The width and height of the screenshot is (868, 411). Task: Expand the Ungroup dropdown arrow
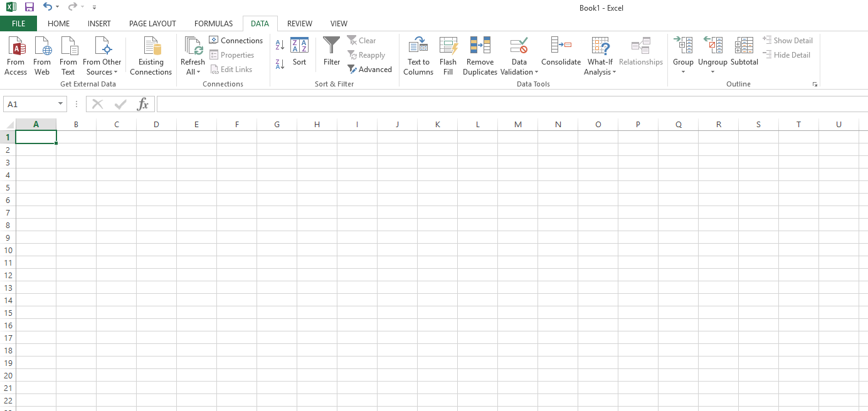click(712, 72)
